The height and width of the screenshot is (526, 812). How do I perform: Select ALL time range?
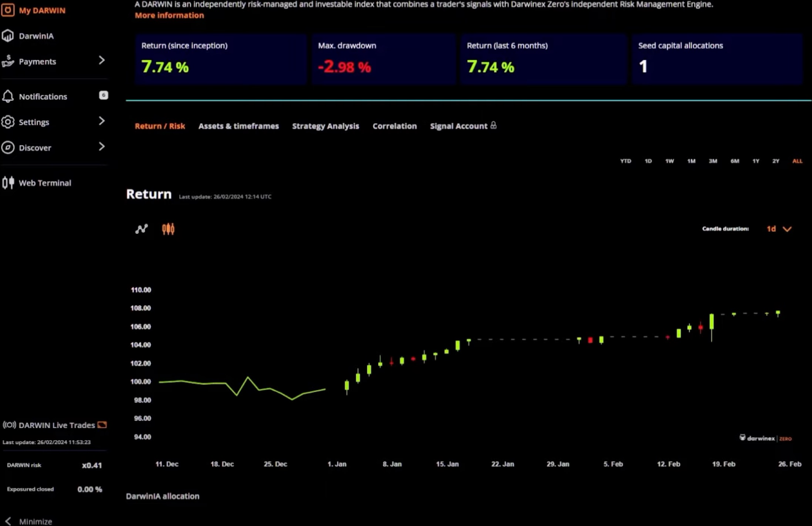(x=797, y=161)
